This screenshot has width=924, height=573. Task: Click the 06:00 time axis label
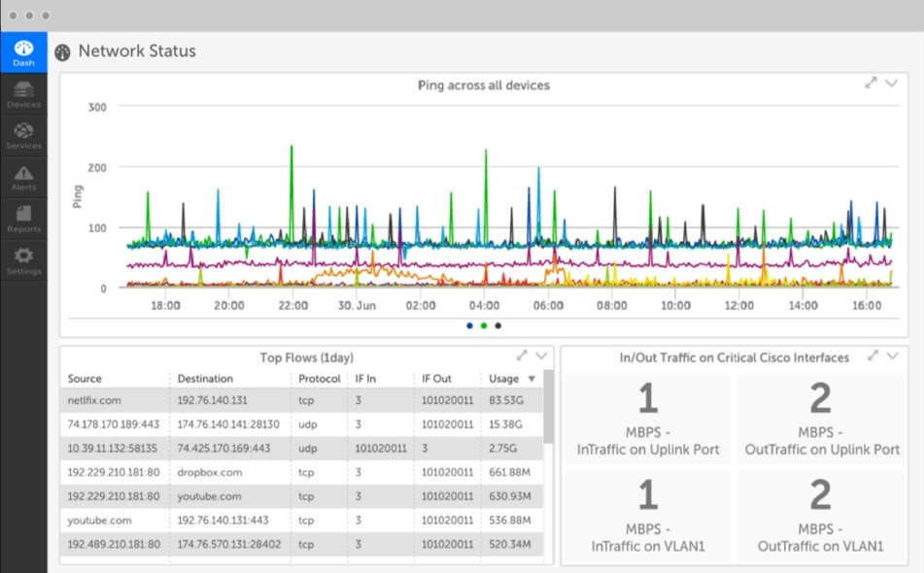(548, 306)
